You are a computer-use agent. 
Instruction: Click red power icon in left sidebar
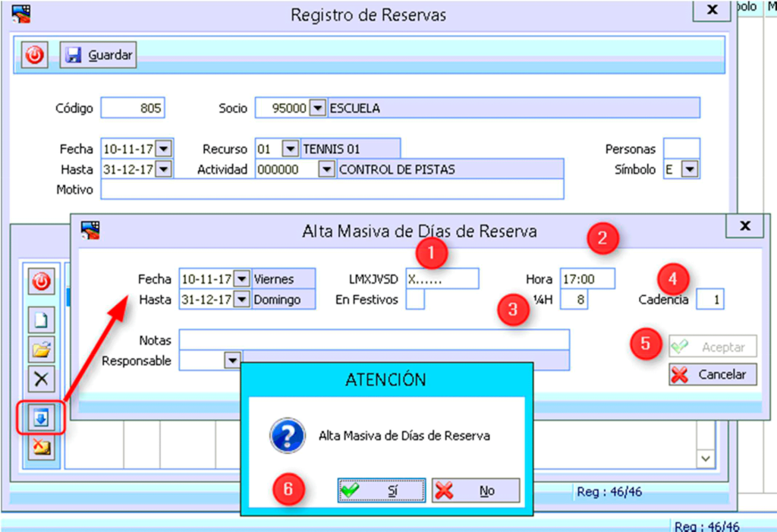41,282
